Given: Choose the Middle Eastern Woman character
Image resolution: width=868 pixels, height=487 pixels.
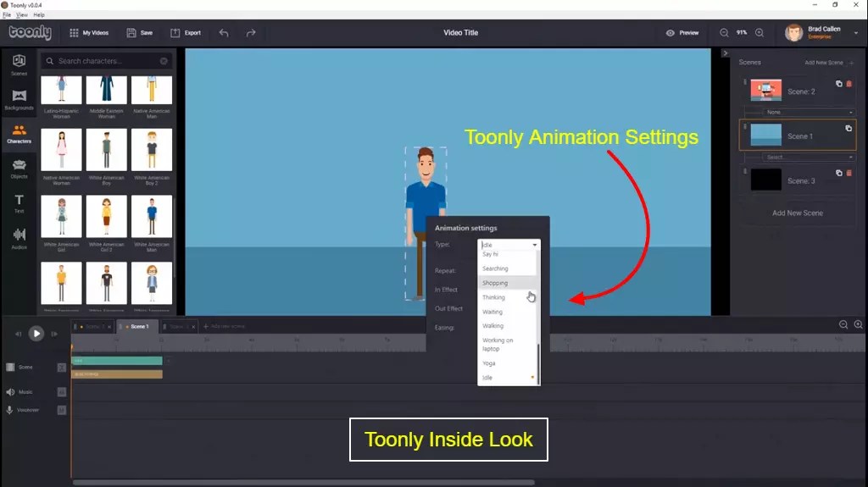Looking at the screenshot, I should [x=106, y=98].
